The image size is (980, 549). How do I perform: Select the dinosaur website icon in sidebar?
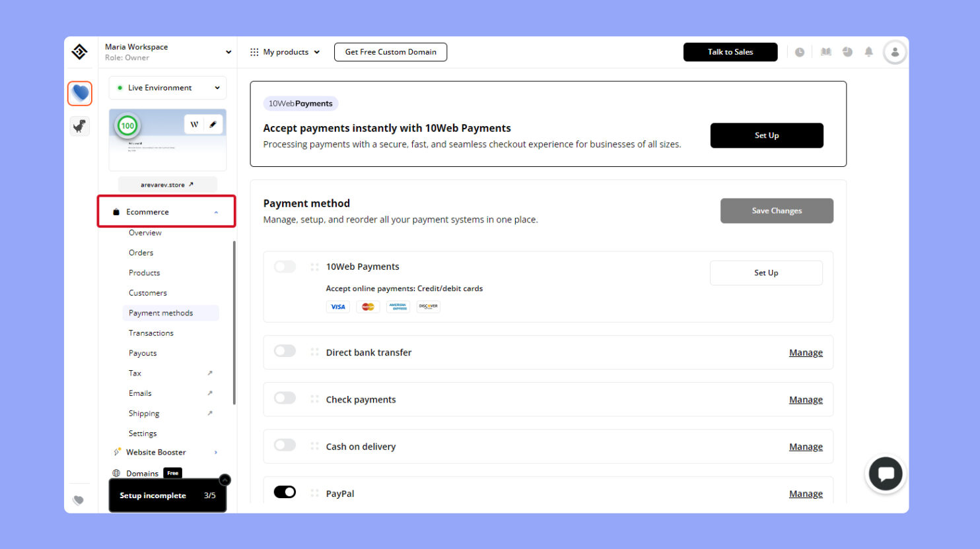pyautogui.click(x=80, y=125)
